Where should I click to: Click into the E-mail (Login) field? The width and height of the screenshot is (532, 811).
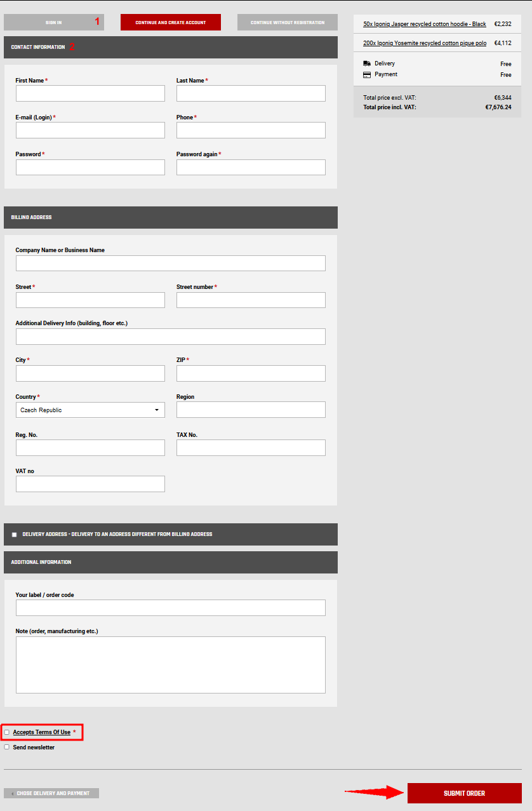coord(90,130)
